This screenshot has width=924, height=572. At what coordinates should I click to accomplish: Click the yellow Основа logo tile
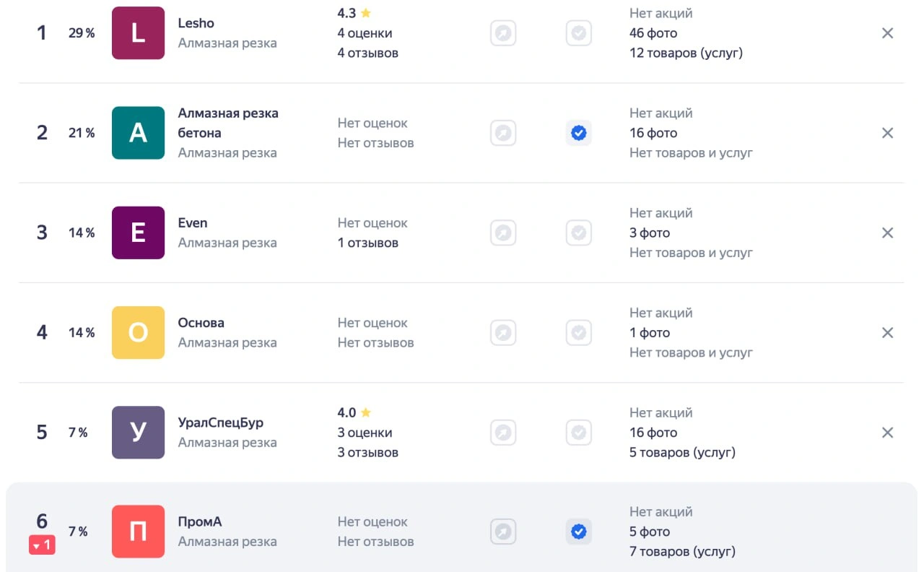point(138,332)
